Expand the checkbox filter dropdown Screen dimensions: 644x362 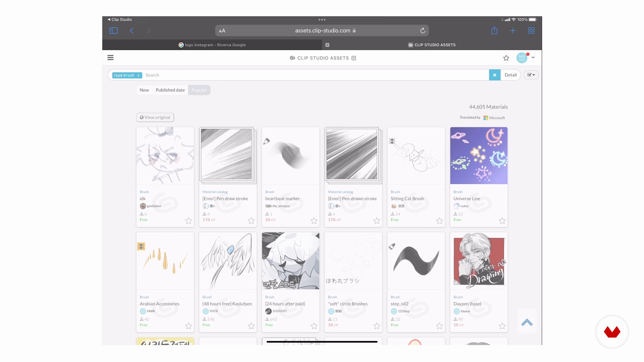531,75
